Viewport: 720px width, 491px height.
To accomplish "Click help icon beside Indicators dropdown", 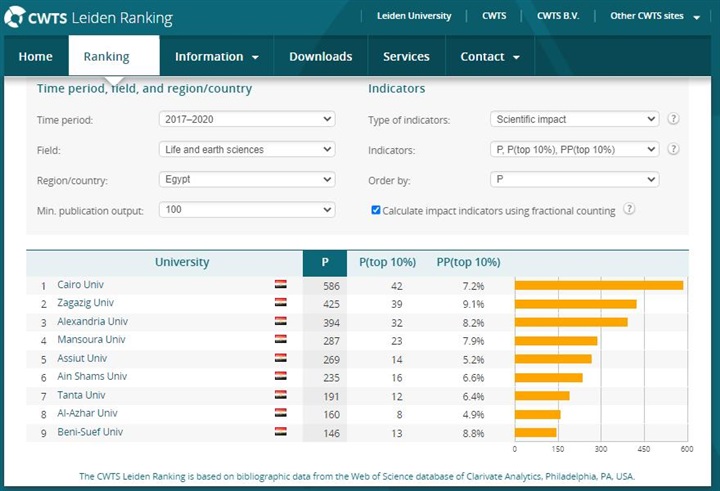I will 673,149.
